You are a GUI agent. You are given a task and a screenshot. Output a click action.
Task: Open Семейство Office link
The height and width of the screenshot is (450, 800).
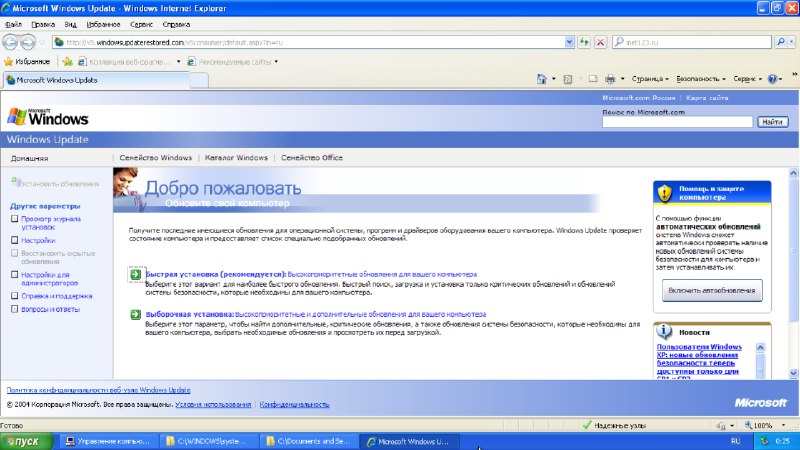312,158
